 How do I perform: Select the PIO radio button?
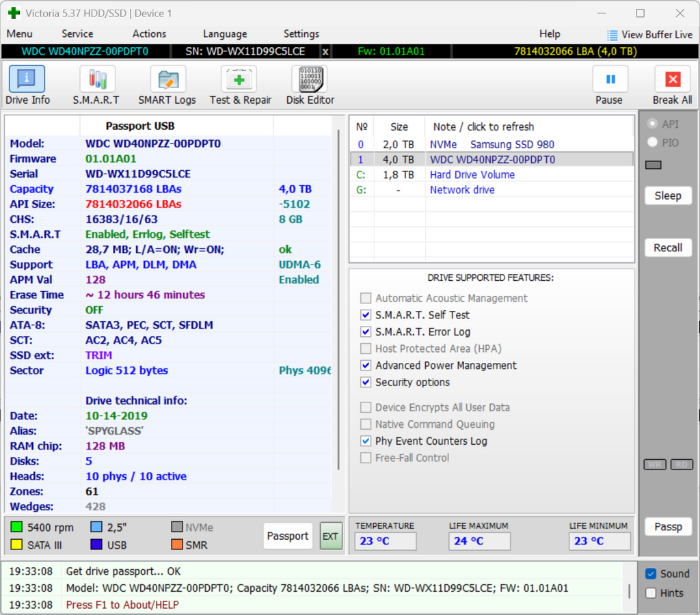point(652,142)
